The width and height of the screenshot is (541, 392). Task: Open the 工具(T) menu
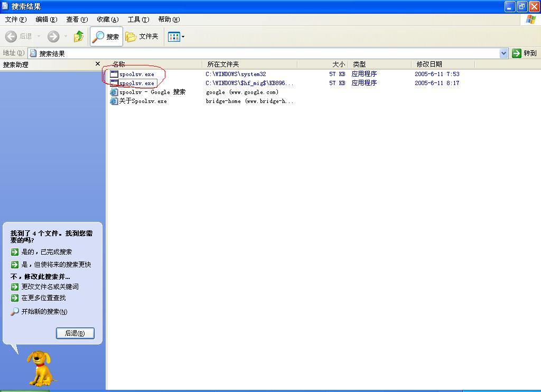coord(138,20)
